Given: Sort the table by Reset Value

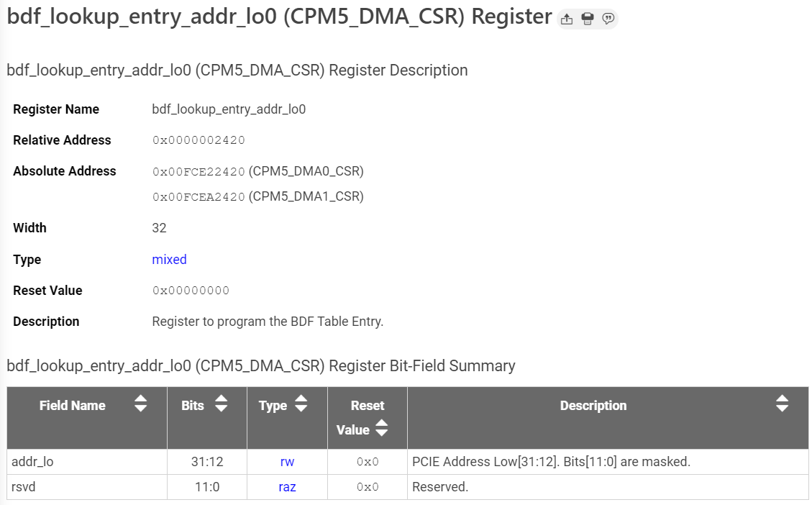Looking at the screenshot, I should pyautogui.click(x=383, y=428).
